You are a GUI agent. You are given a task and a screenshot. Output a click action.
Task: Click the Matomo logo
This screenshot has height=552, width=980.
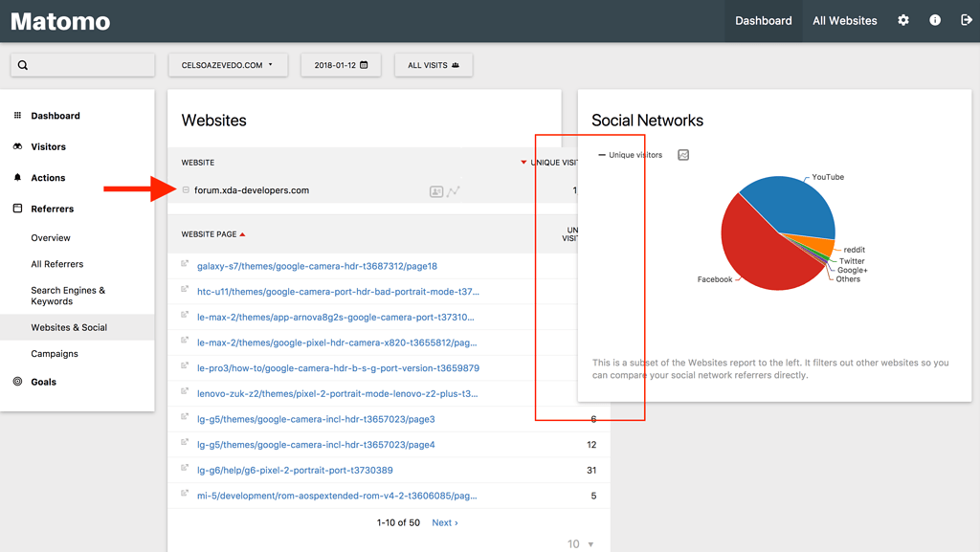(x=60, y=21)
